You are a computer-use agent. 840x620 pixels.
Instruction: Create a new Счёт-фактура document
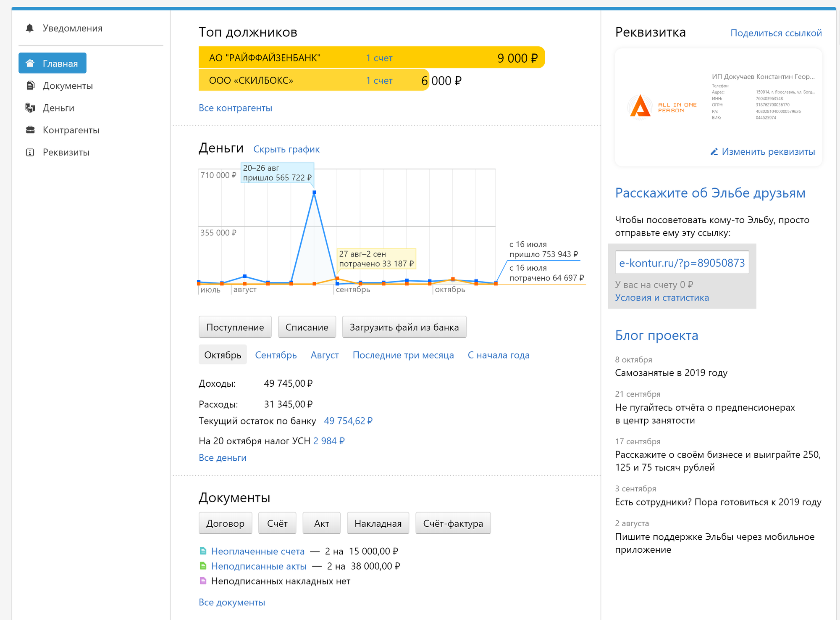pos(453,523)
